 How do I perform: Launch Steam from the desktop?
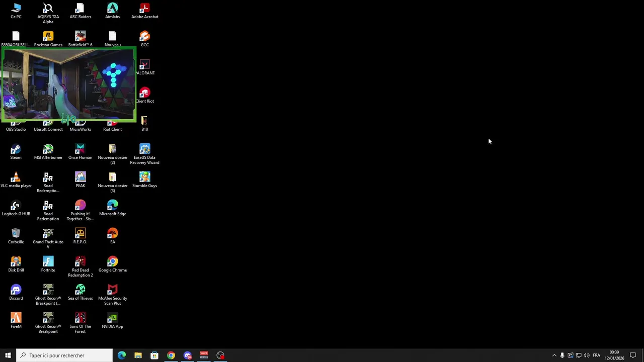pyautogui.click(x=16, y=151)
